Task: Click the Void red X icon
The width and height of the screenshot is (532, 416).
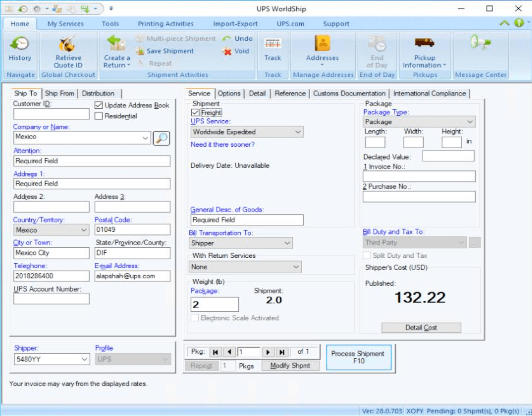Action: [x=227, y=51]
